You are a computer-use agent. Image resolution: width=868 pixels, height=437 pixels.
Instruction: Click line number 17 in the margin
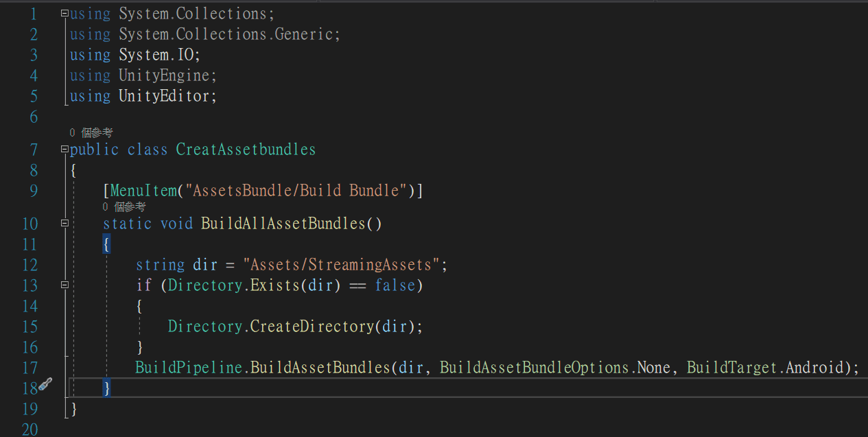tap(30, 368)
